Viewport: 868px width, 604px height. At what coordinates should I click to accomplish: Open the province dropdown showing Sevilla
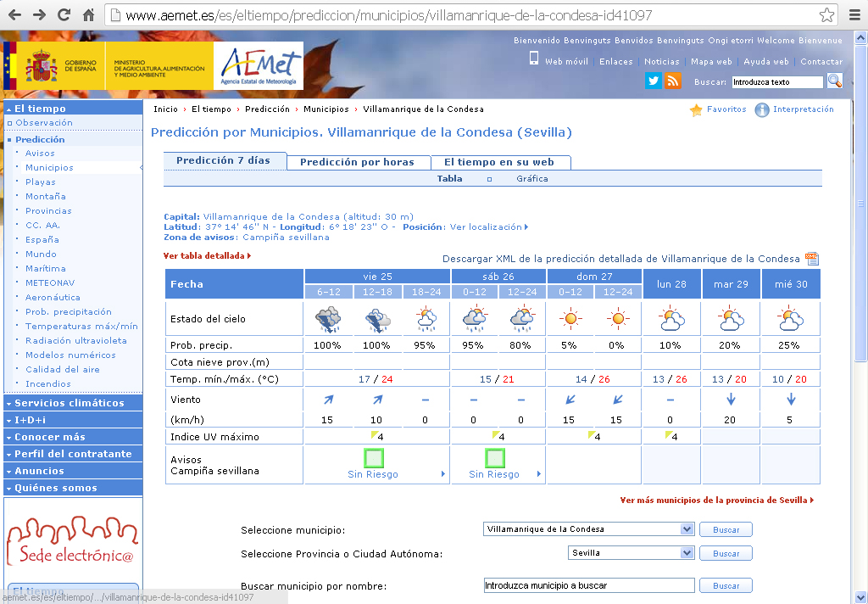click(x=687, y=553)
